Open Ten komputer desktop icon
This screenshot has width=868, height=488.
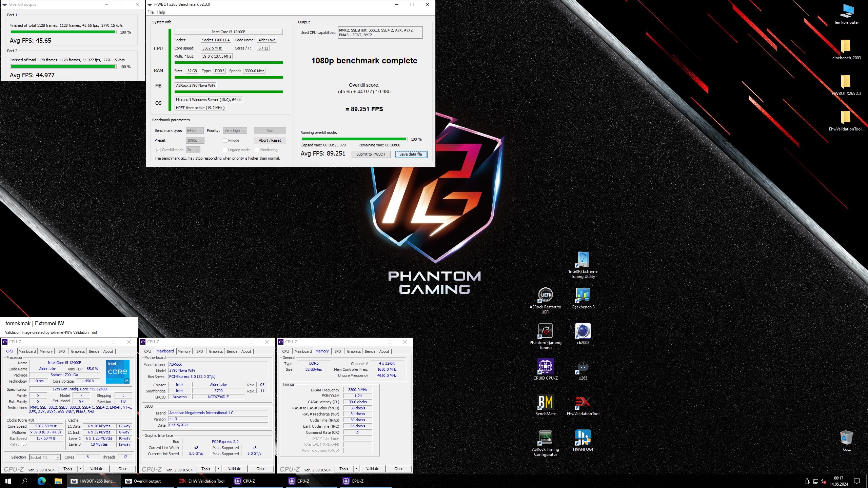click(846, 14)
